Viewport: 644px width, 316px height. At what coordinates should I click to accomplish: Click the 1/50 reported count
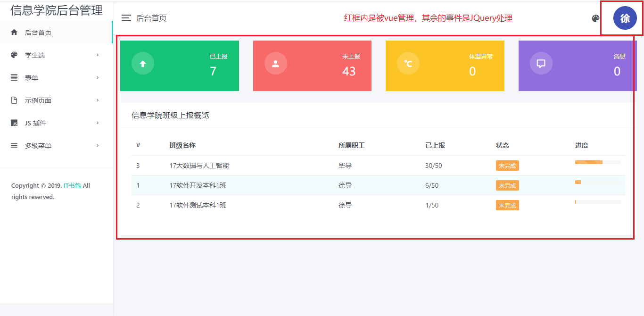click(432, 205)
